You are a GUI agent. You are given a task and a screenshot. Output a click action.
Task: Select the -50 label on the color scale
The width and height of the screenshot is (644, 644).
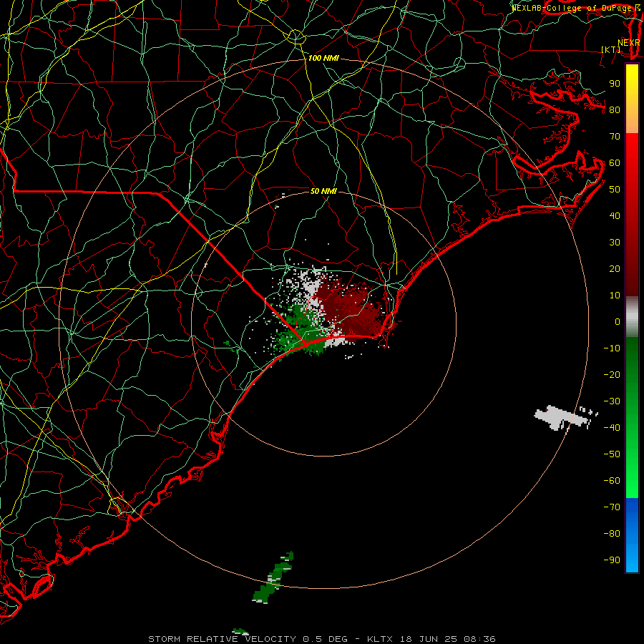[x=612, y=454]
